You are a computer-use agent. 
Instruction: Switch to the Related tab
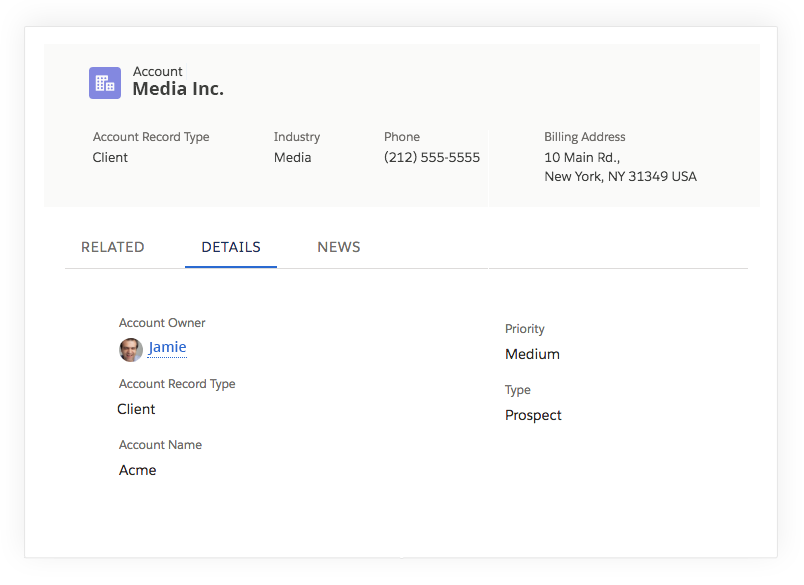click(112, 247)
